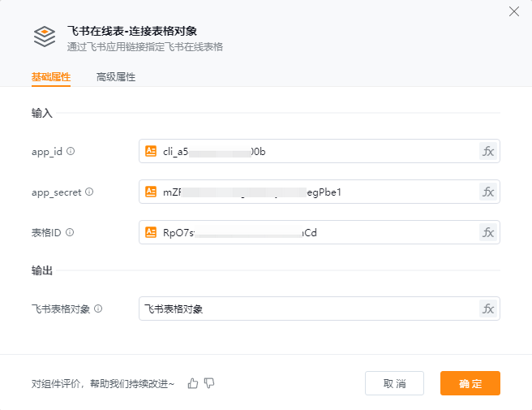The image size is (532, 410).
Task: Click the 输出 section heading
Action: pos(42,270)
